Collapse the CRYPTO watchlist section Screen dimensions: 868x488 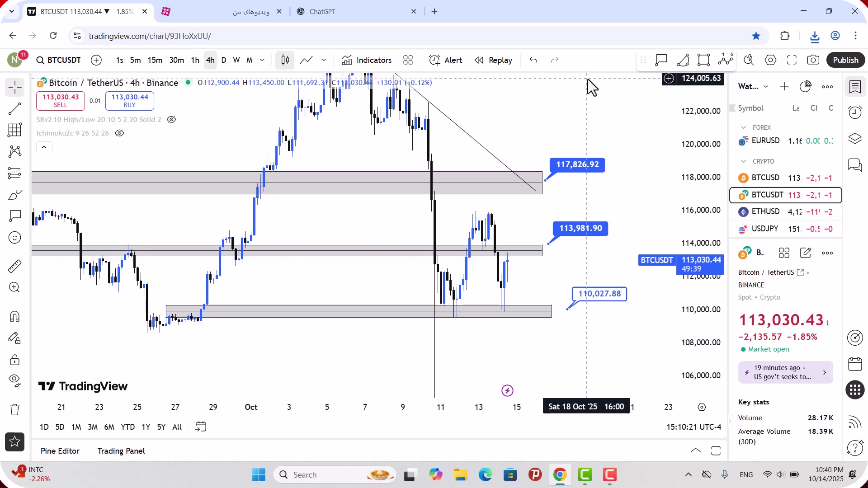[743, 161]
